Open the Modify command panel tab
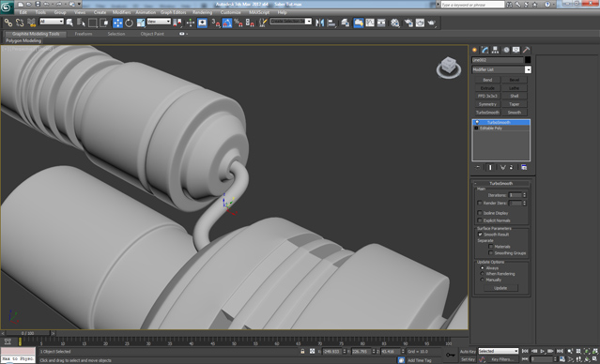 [485, 50]
